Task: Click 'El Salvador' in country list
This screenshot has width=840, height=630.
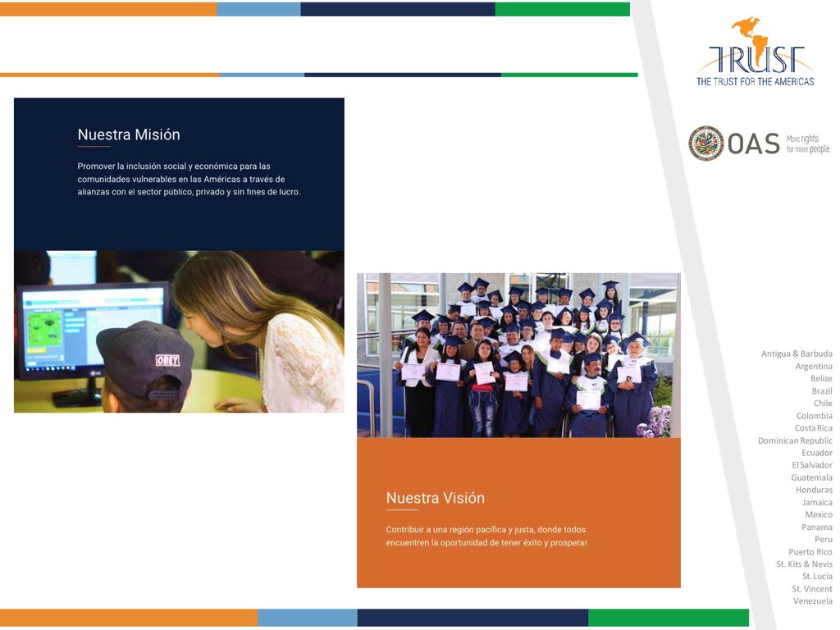Action: coord(812,465)
